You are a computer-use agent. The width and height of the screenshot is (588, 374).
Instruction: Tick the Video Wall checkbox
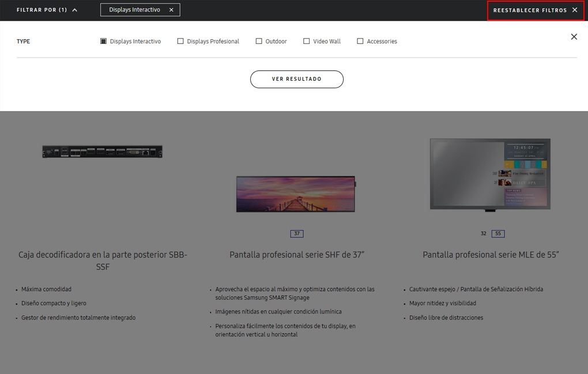pos(306,41)
